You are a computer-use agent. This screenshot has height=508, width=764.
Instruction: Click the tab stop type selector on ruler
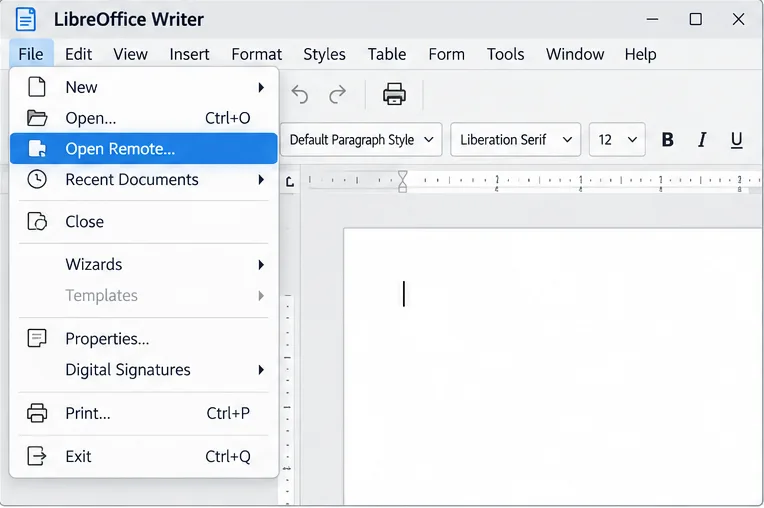pyautogui.click(x=290, y=182)
